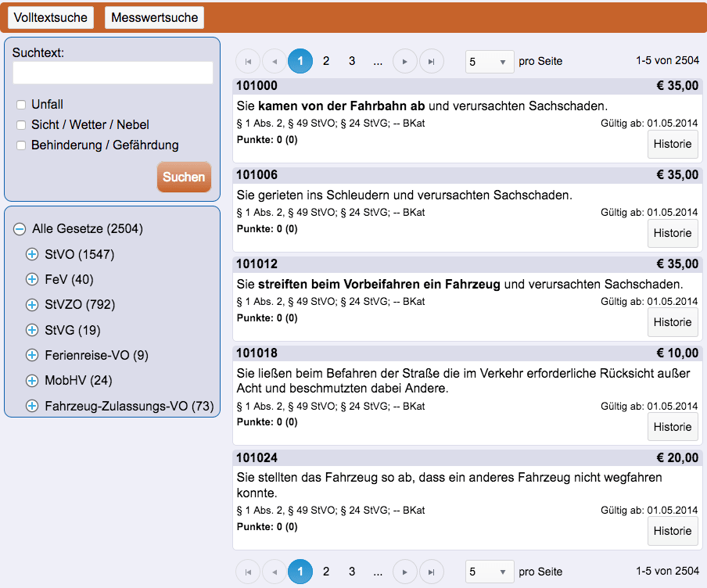Expand the StVO tree node

[x=32, y=254]
